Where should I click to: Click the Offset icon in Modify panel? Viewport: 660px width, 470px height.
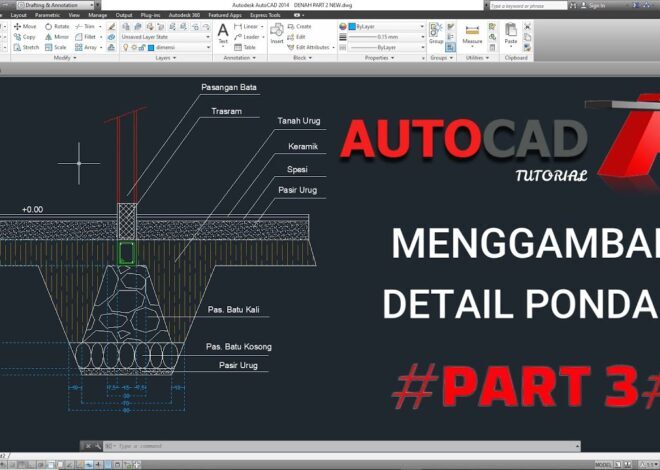click(x=111, y=48)
